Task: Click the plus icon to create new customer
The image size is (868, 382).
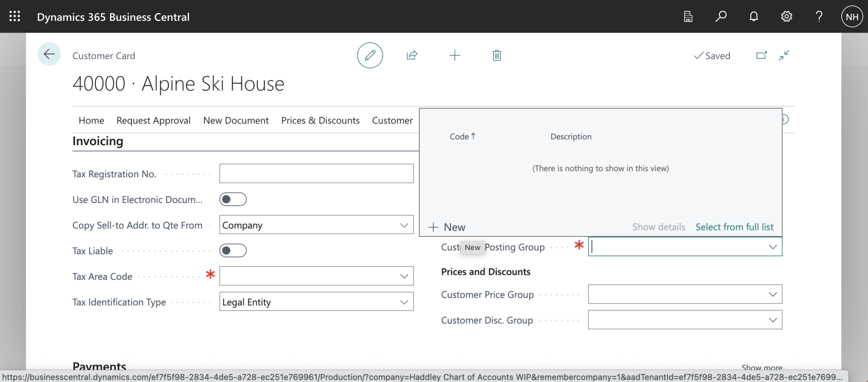Action: coord(454,55)
